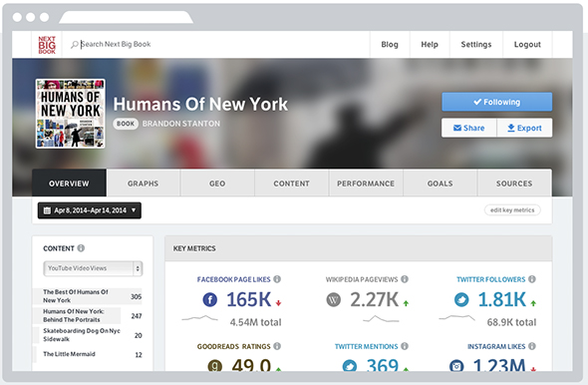Click the Next Big Book logo
The width and height of the screenshot is (588, 385).
(x=47, y=45)
